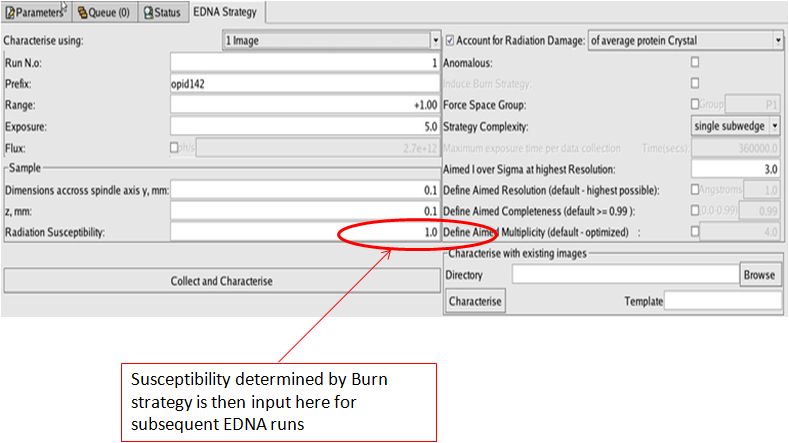Click the Queue tab icon
The image size is (789, 443).
pyautogui.click(x=83, y=13)
